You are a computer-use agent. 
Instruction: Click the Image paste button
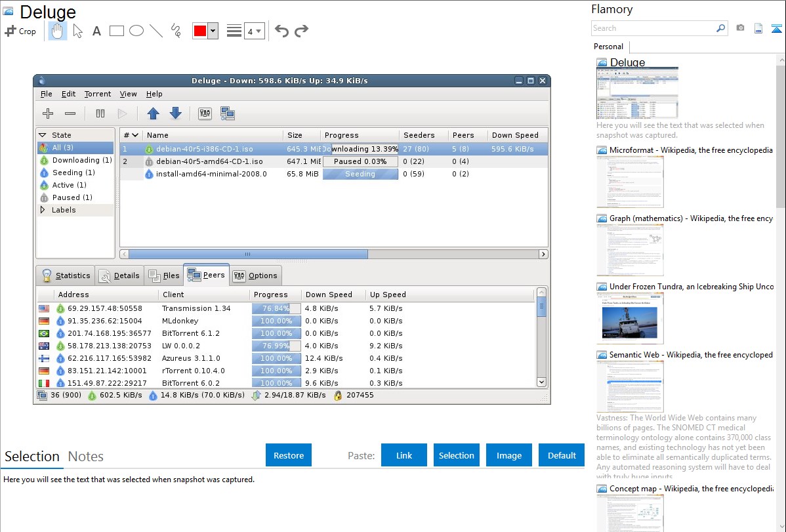(x=508, y=455)
